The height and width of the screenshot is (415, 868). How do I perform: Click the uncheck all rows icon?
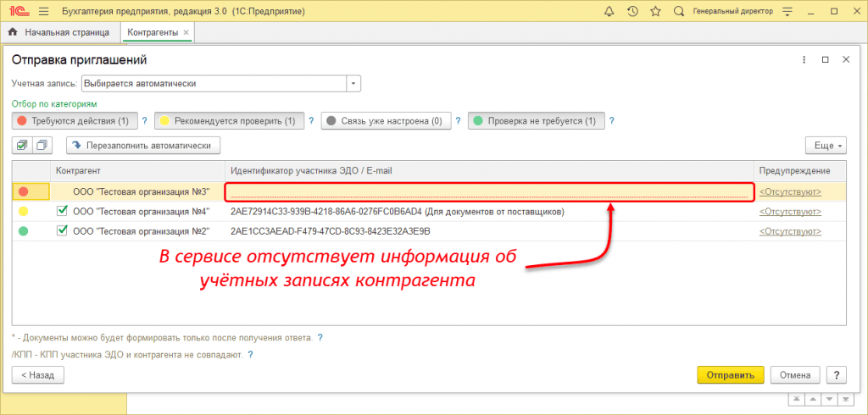42,145
